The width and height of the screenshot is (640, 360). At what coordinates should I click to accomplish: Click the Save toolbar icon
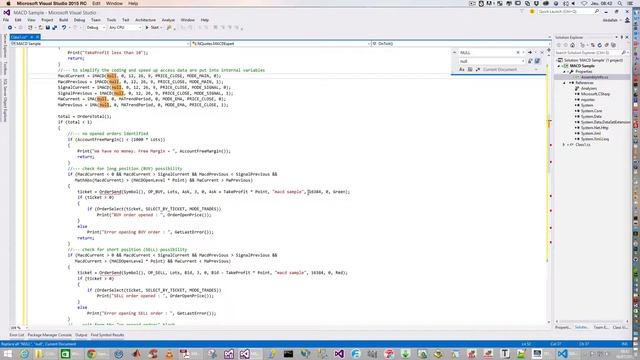(x=48, y=27)
